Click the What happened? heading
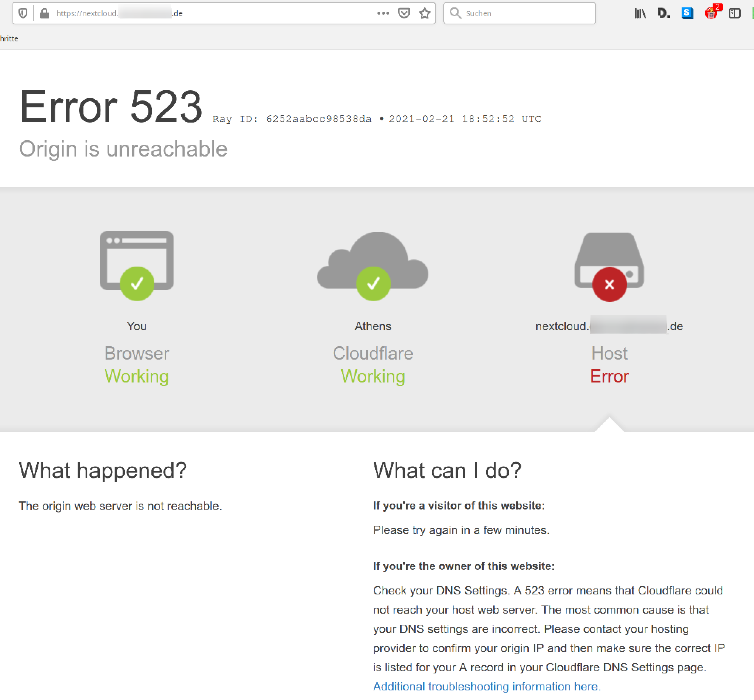This screenshot has height=700, width=754. [103, 470]
